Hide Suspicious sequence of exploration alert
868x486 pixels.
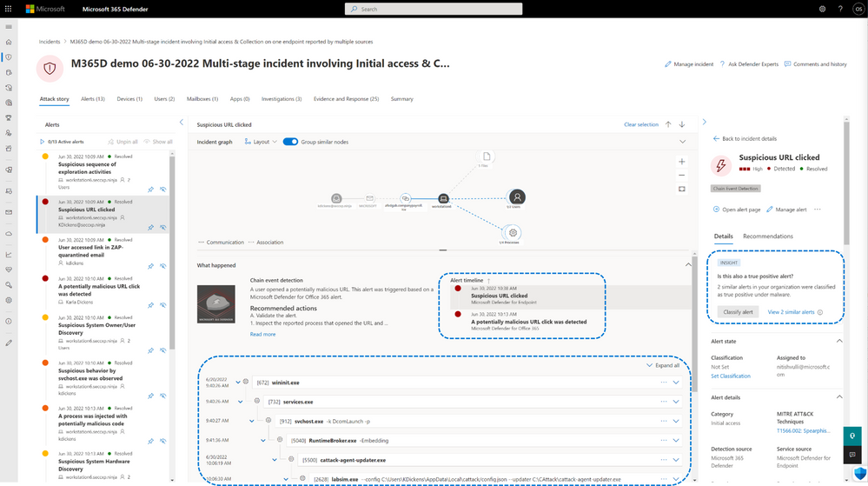click(163, 190)
